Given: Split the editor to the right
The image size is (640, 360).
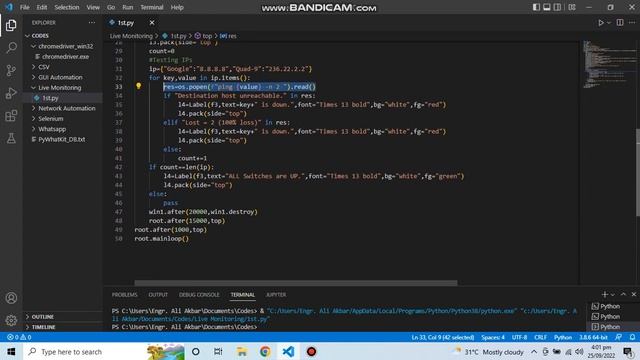Looking at the screenshot, I should point(620,23).
